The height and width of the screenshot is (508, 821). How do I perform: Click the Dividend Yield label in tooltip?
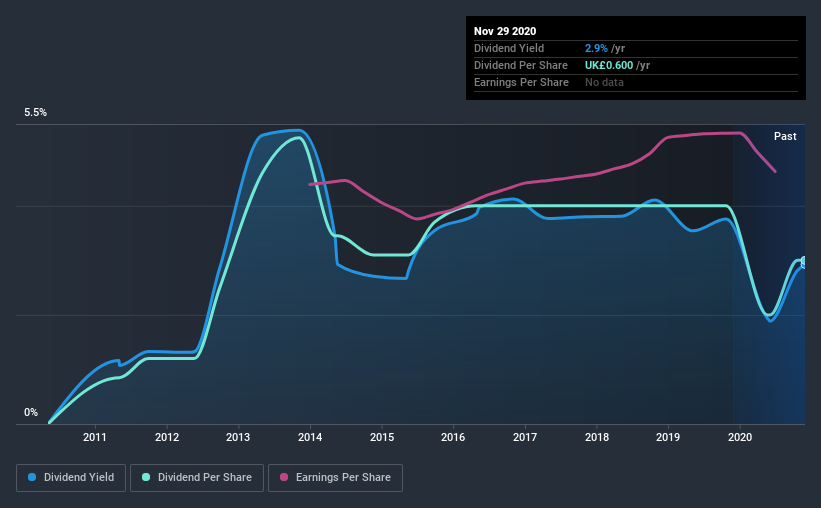(x=509, y=48)
